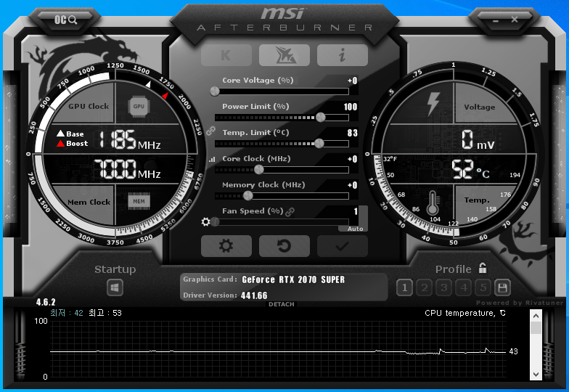Click the Memory Clock +0 value field
Screen dimensions: 569x392
click(x=352, y=185)
